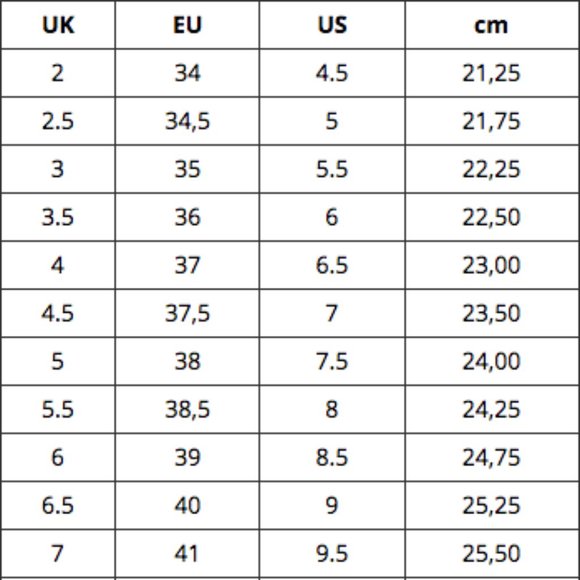Click the US size 7.5 cell
Viewport: 580px width, 580px height.
(332, 361)
